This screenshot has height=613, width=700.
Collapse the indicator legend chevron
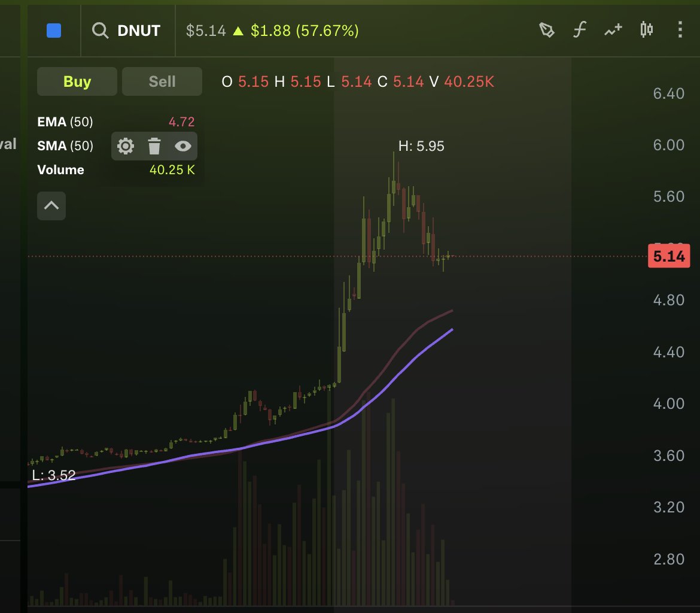click(x=51, y=205)
